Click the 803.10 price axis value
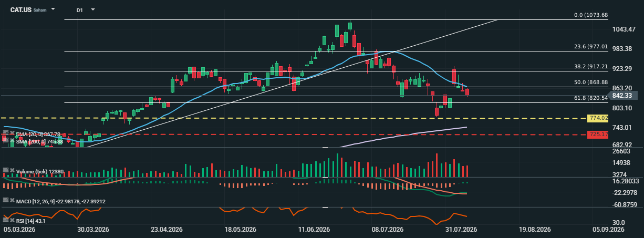The image size is (644, 238). (624, 108)
